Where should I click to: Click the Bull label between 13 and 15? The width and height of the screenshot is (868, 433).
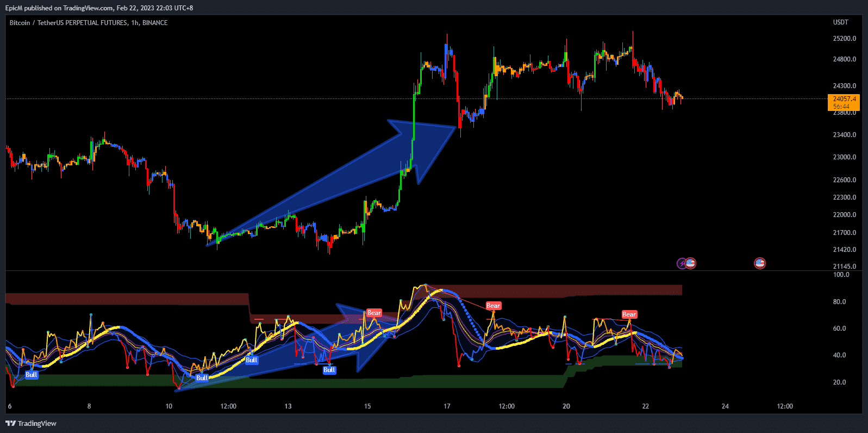point(329,370)
